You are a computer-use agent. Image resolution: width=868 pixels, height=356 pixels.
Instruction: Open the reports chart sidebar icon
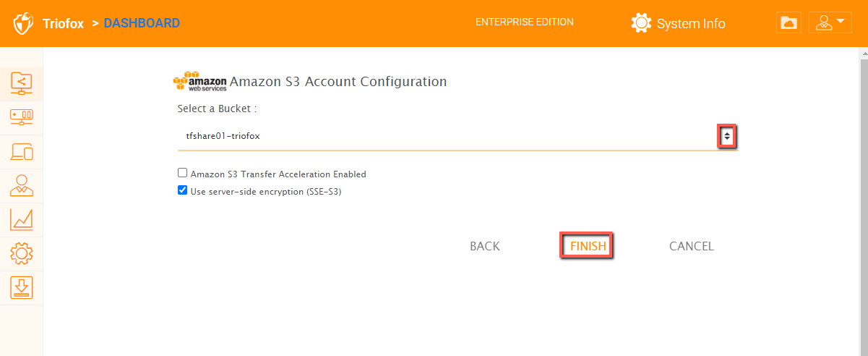click(x=22, y=219)
